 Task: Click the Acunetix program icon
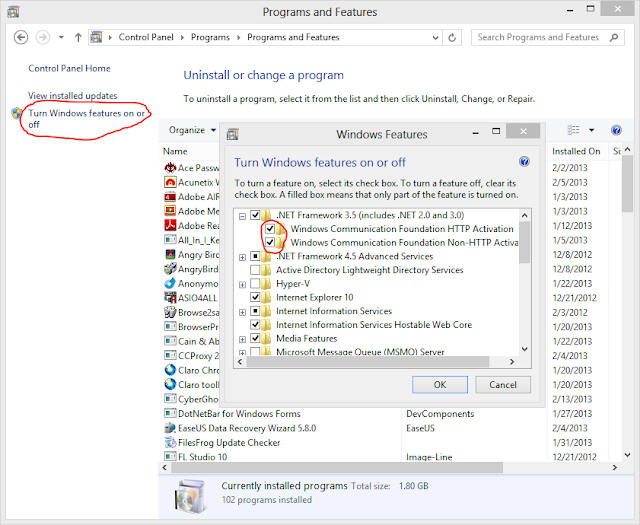[x=170, y=182]
